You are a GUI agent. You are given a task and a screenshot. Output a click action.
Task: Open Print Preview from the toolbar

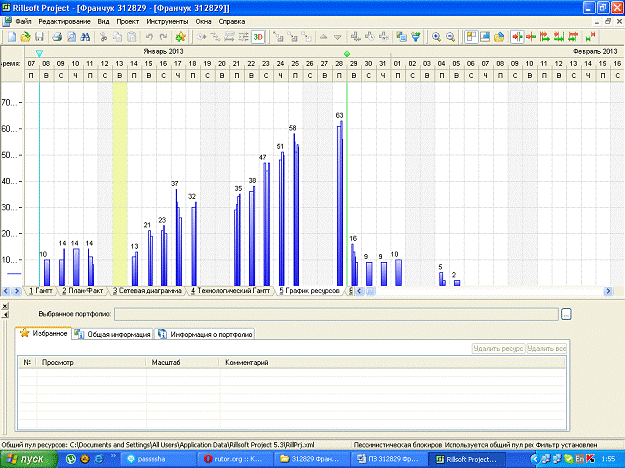[x=72, y=36]
